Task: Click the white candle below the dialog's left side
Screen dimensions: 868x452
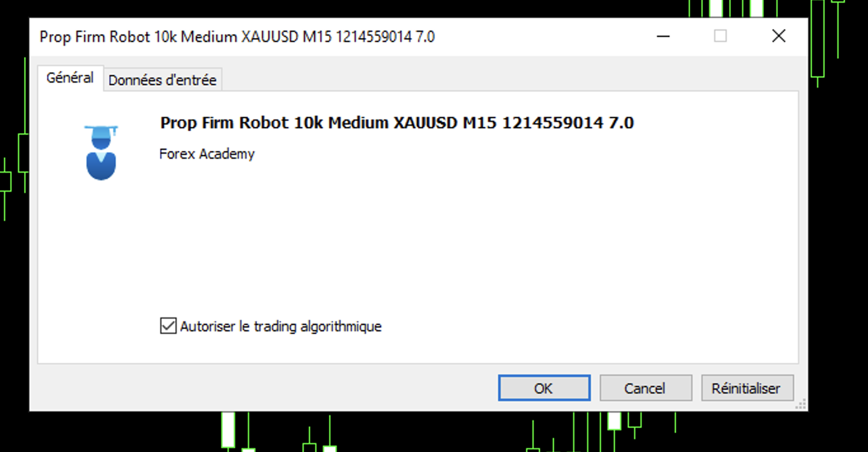Action: click(x=228, y=430)
